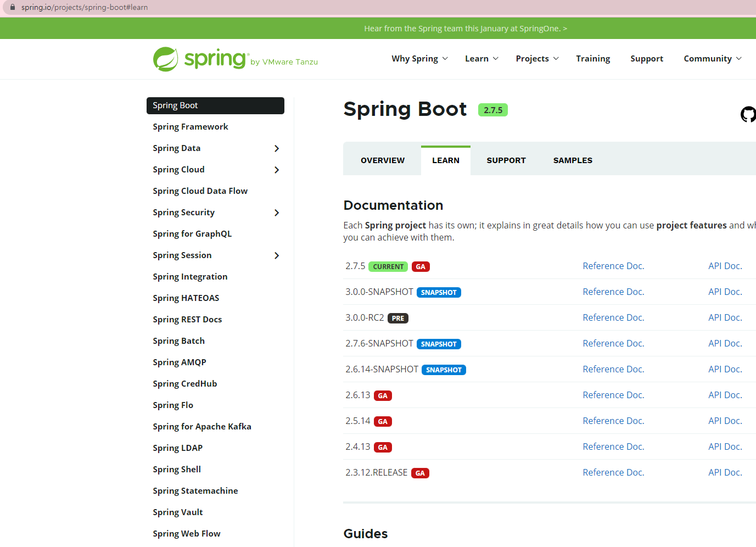This screenshot has width=756, height=547.
Task: Click the CURRENT badge on 2.7.5 row
Action: (x=388, y=267)
